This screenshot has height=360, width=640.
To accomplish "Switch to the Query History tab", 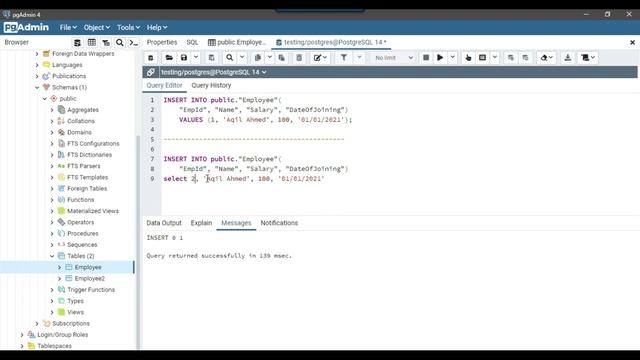I will coord(211,85).
